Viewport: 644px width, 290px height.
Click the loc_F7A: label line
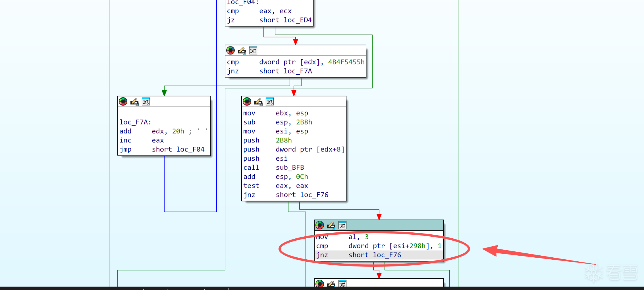click(x=135, y=122)
